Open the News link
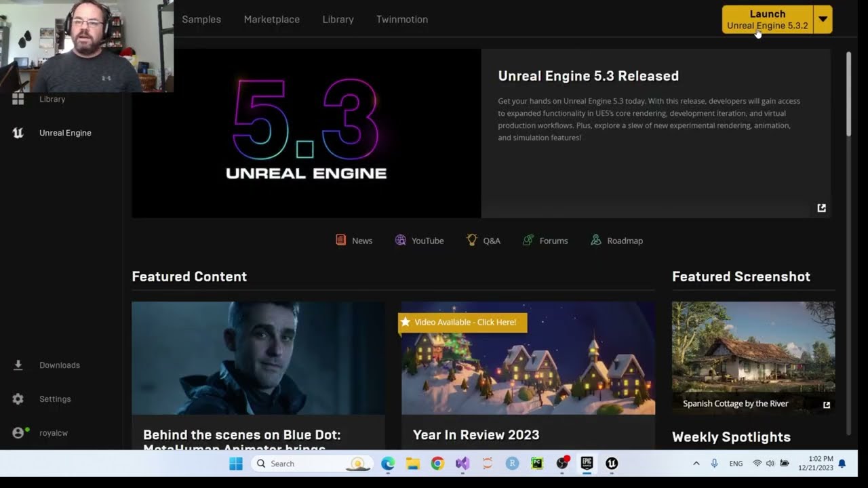This screenshot has height=488, width=868. click(362, 241)
